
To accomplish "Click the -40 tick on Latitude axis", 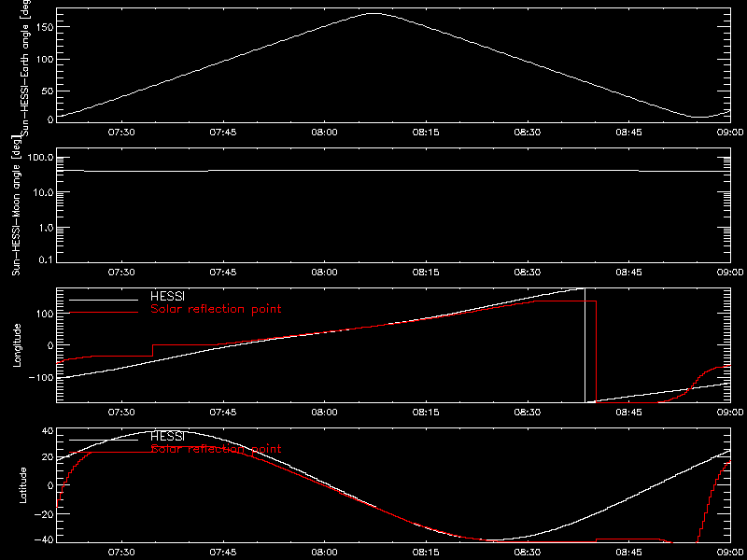I will point(44,539).
